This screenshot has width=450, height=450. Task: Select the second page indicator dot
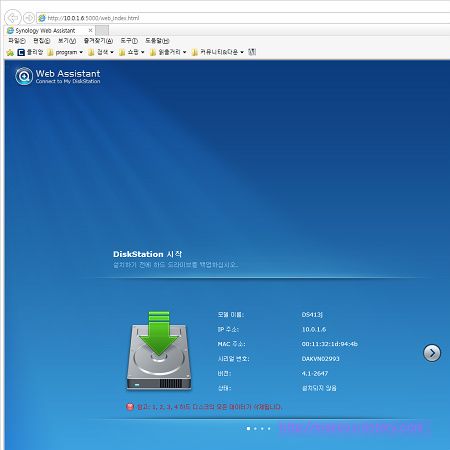(255, 428)
